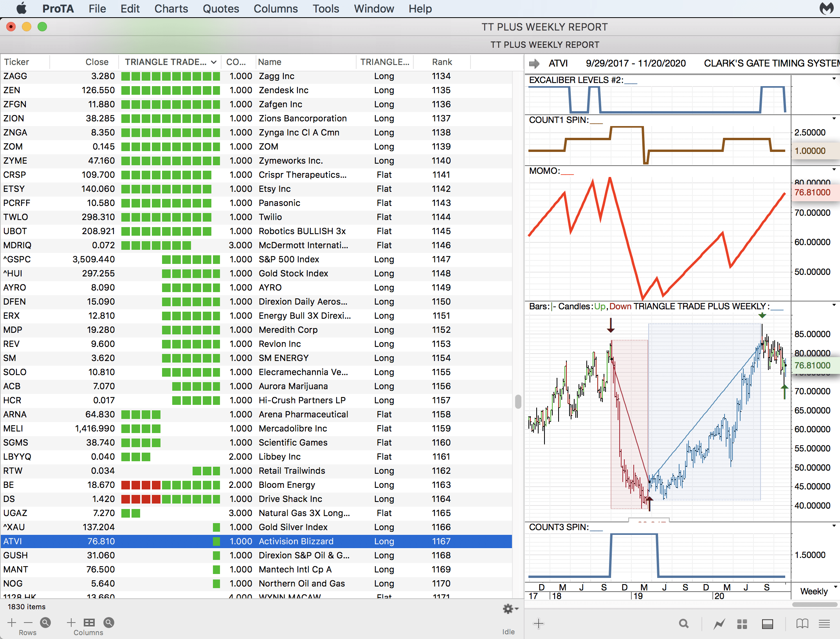Click the Columns search magnifier icon

[x=109, y=623]
